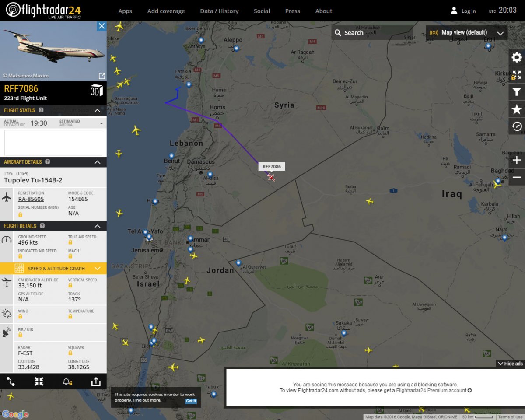Screen dimensions: 525x420
Task: Click the Beirut airport pin
Action: (x=171, y=156)
